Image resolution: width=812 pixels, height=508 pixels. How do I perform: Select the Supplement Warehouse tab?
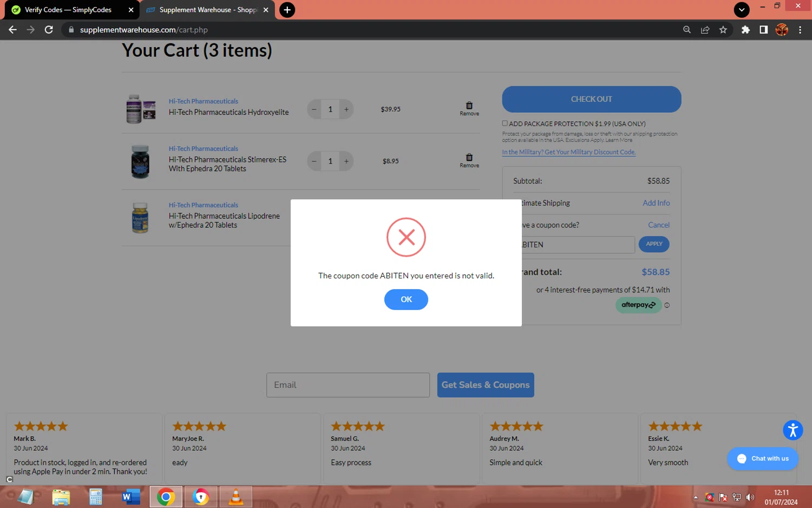207,10
